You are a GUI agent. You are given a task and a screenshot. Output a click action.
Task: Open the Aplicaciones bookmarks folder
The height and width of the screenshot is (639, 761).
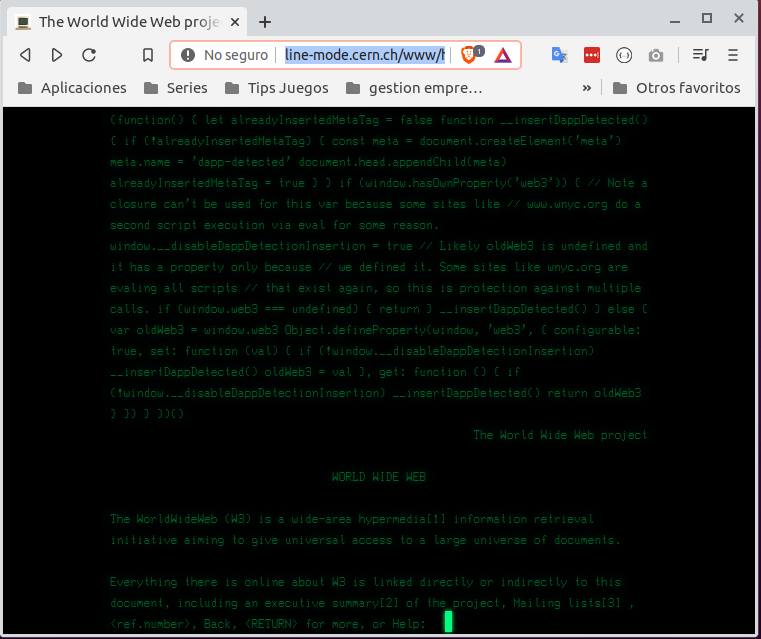[72, 88]
